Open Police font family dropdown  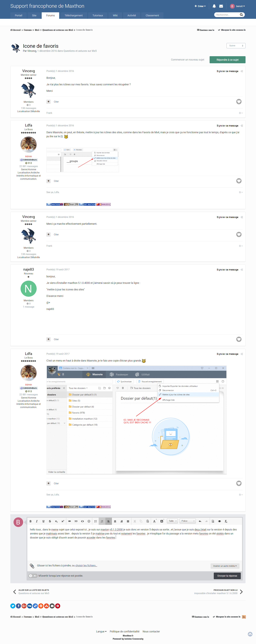(x=188, y=521)
